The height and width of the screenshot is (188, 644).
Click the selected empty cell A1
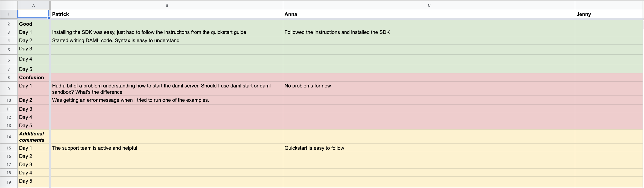(33, 14)
